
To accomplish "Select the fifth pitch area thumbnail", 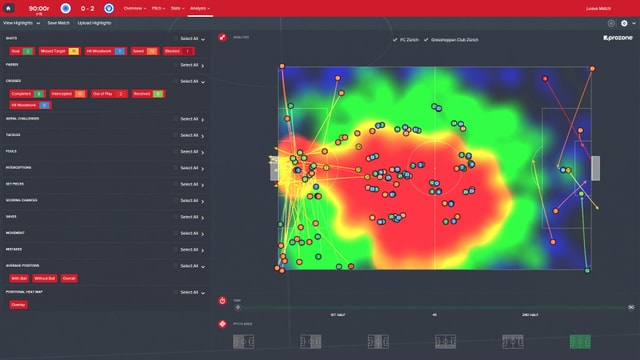I will [513, 342].
